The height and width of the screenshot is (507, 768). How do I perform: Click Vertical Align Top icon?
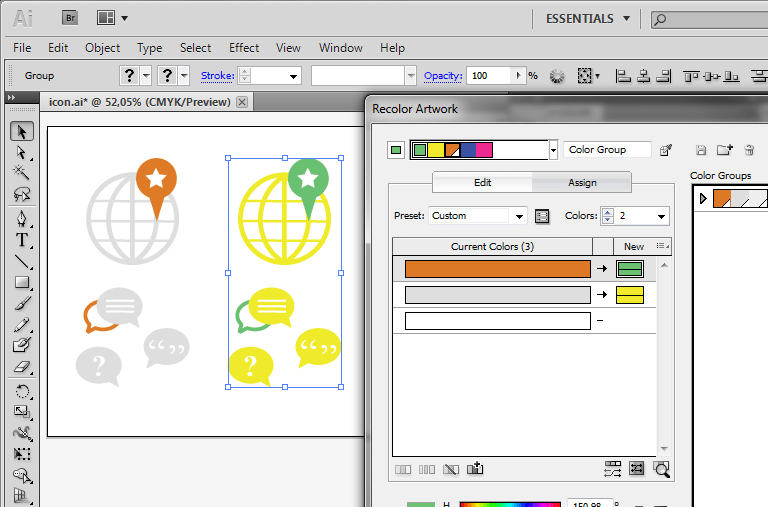click(691, 76)
